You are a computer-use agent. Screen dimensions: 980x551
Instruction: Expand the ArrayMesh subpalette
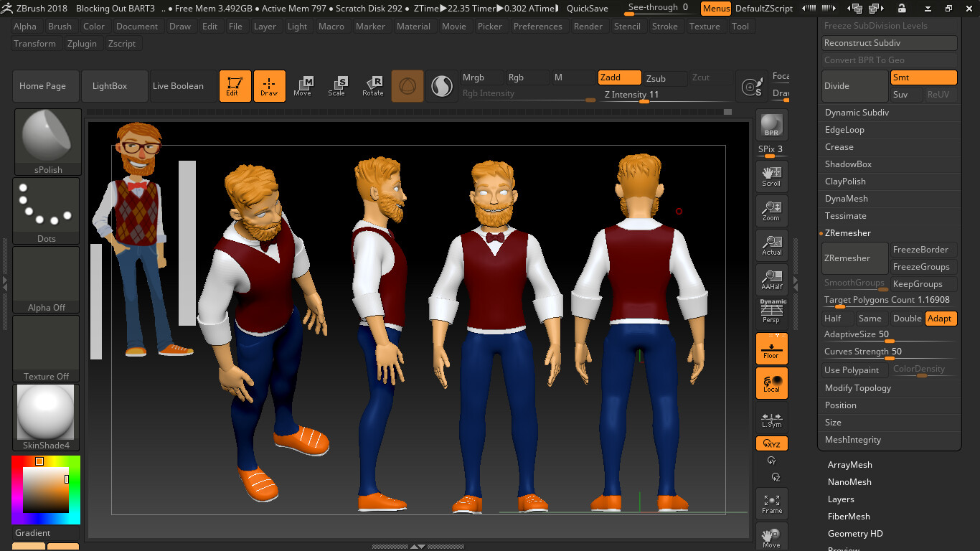tap(849, 465)
